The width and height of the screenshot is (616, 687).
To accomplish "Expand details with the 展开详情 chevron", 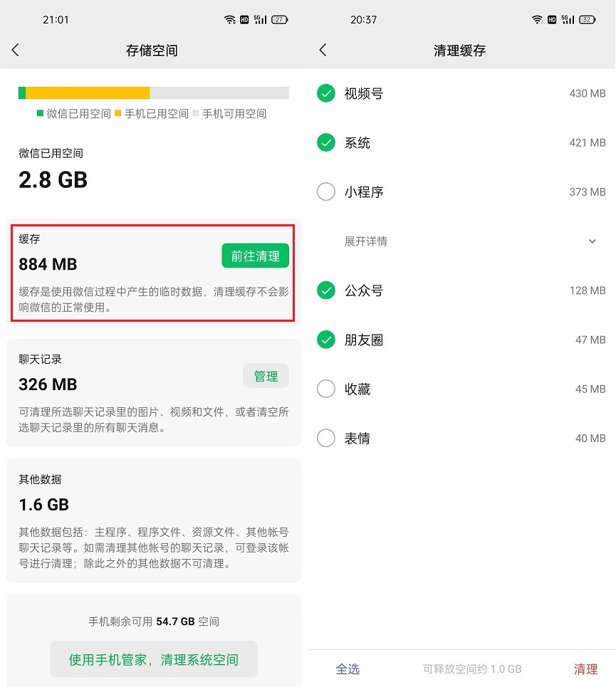I will (592, 241).
